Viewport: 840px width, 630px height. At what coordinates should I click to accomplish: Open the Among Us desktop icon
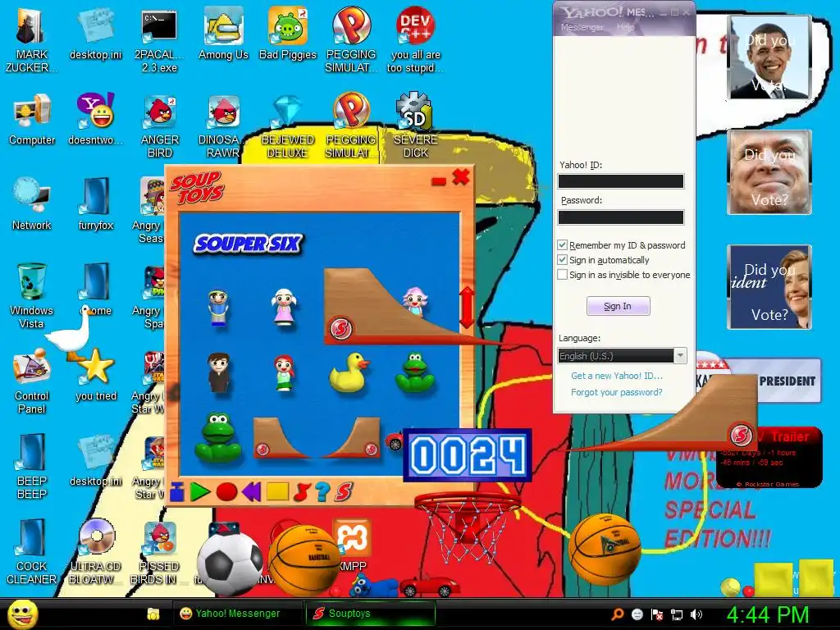223,34
